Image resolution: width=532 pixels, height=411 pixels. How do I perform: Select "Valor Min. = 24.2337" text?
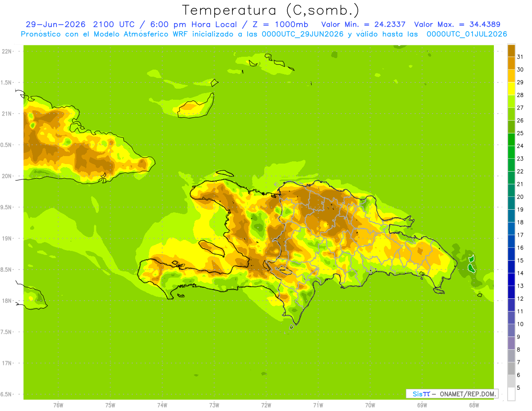[363, 24]
